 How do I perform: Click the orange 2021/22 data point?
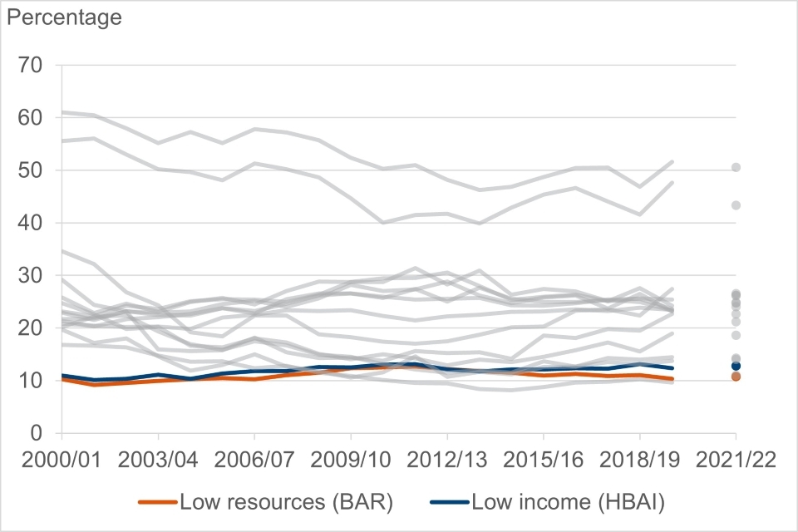click(x=736, y=377)
